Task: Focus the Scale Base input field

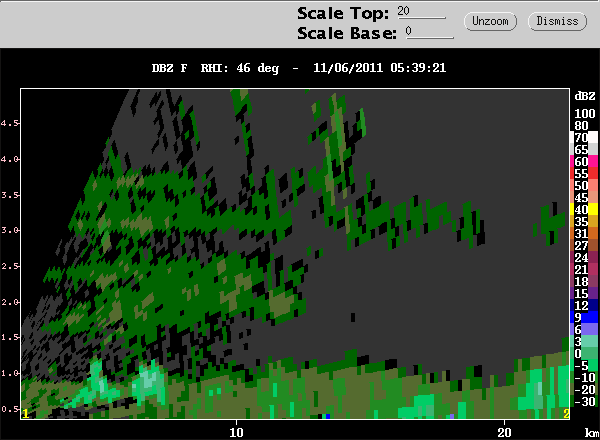Action: click(x=430, y=32)
